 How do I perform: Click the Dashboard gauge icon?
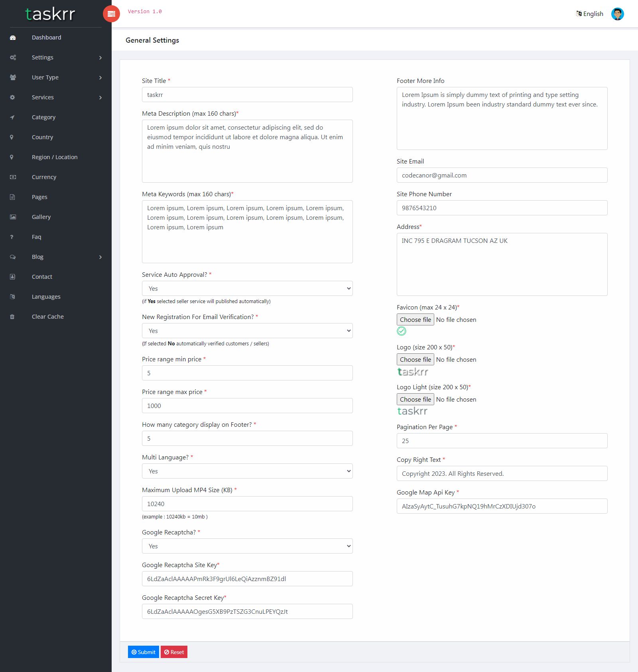pyautogui.click(x=13, y=37)
